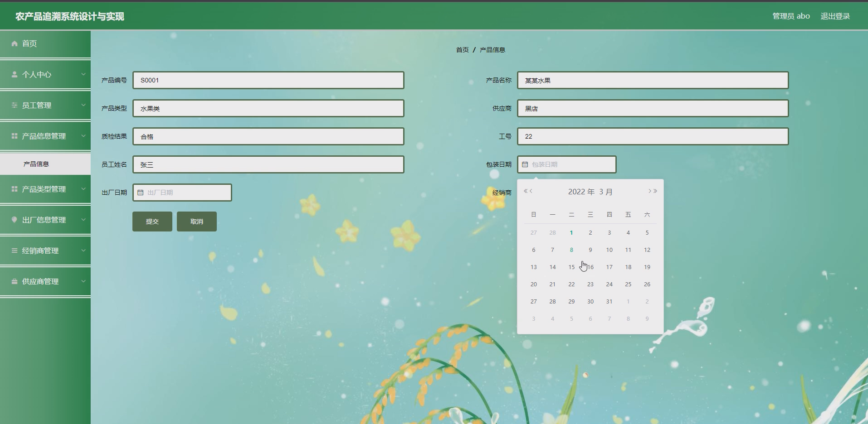868x424 pixels.
Task: Collapse the 产品信息管理 menu chevron
Action: (83, 136)
